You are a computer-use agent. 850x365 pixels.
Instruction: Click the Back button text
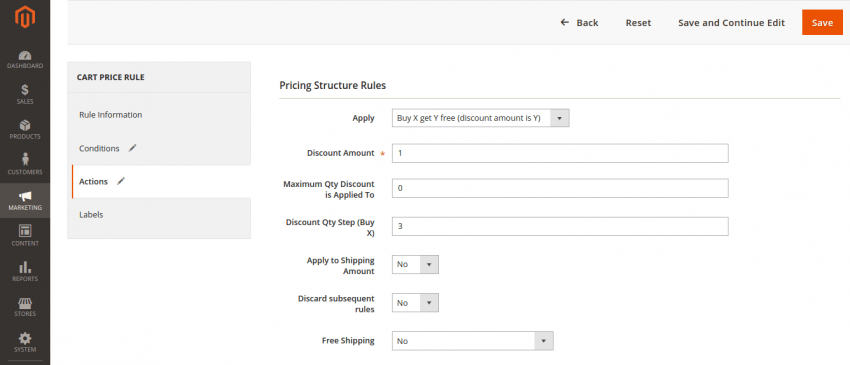(x=587, y=23)
